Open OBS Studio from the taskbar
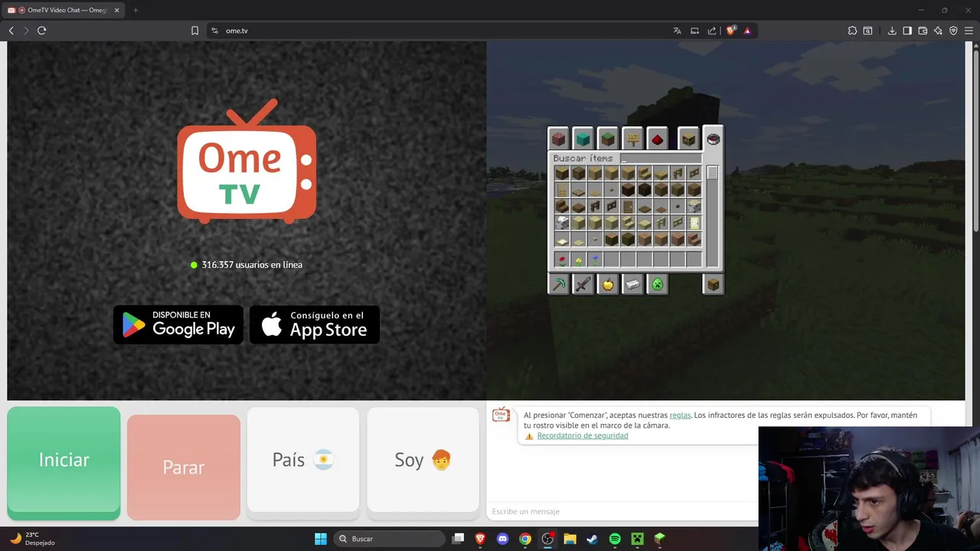Screen dimensions: 980x551 coord(547,539)
